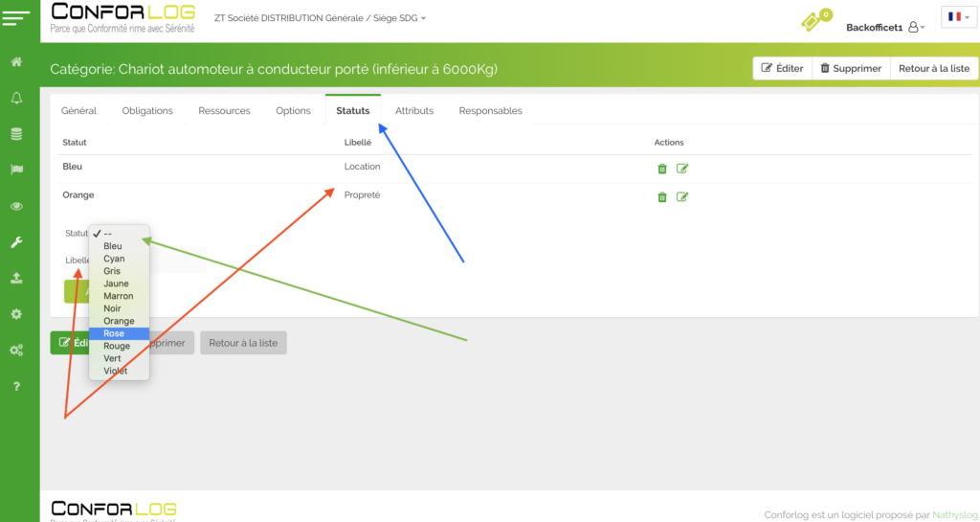Open the wrench tools section
The width and height of the screenshot is (980, 522).
pyautogui.click(x=16, y=242)
